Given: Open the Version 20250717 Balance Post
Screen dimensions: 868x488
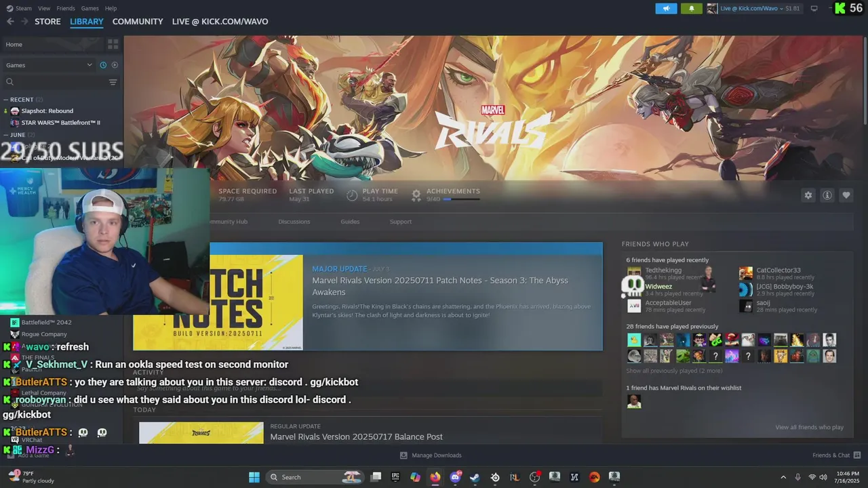Looking at the screenshot, I should click(x=356, y=437).
